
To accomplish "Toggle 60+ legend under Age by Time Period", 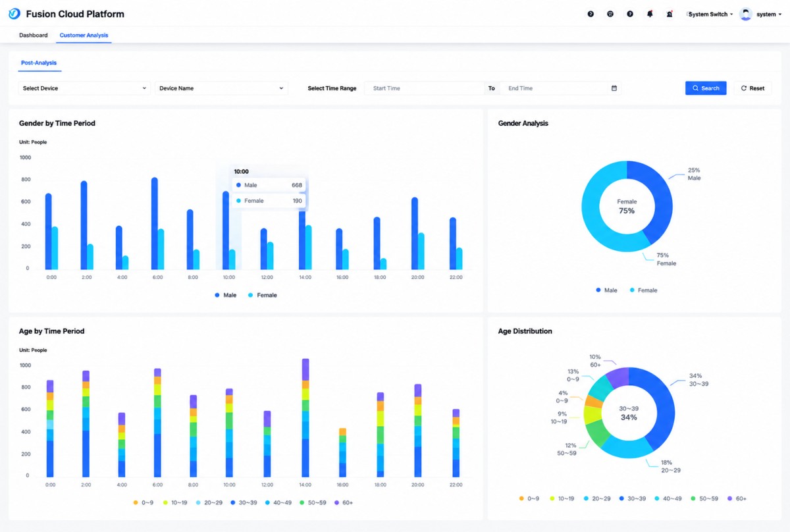I will (x=343, y=502).
